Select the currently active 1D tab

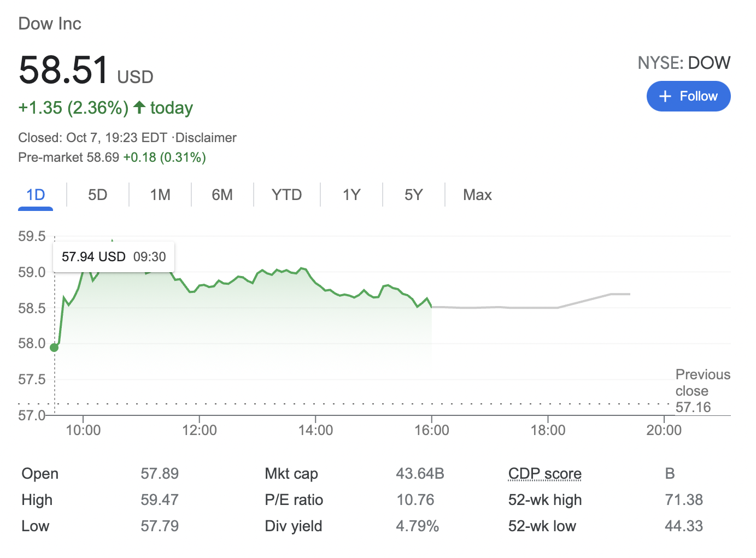point(35,195)
